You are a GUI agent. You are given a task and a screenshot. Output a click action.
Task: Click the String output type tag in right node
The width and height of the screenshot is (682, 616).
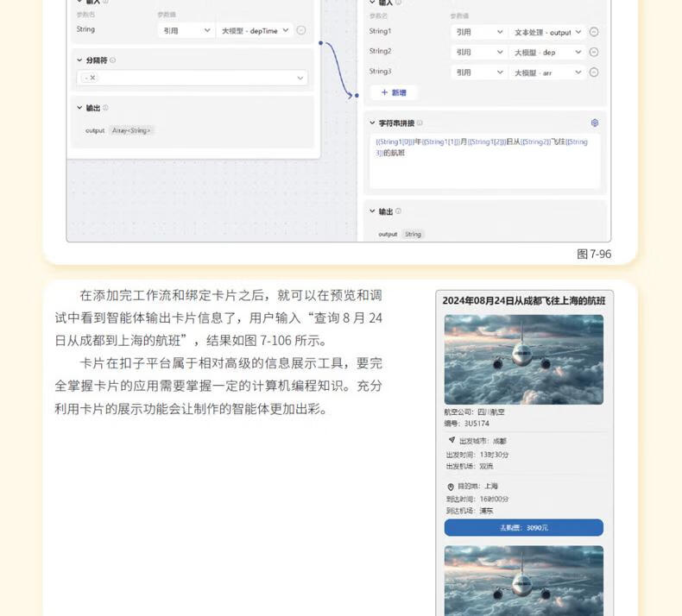click(414, 235)
